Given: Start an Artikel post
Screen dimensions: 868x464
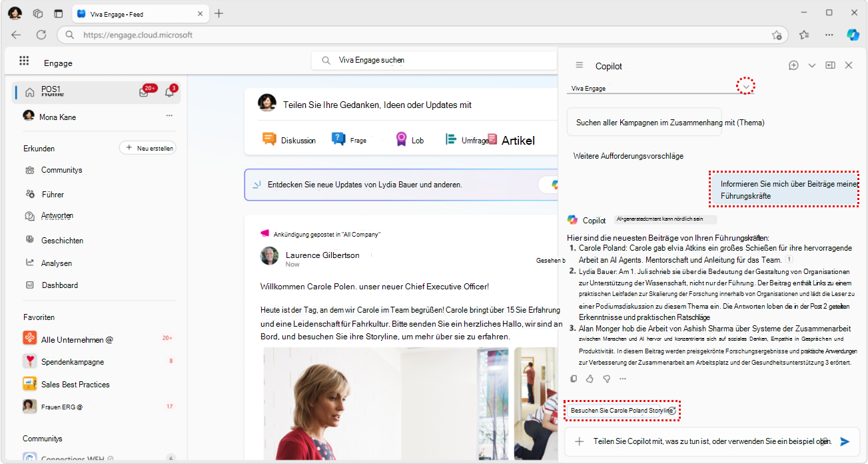Looking at the screenshot, I should [512, 140].
